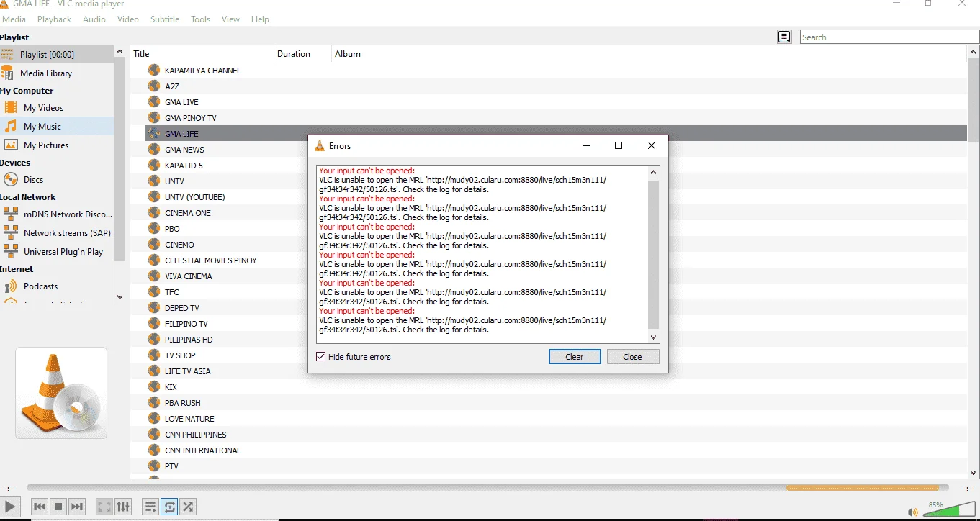Click the GMA NEWS stream icon
The height and width of the screenshot is (521, 980).
[153, 149]
